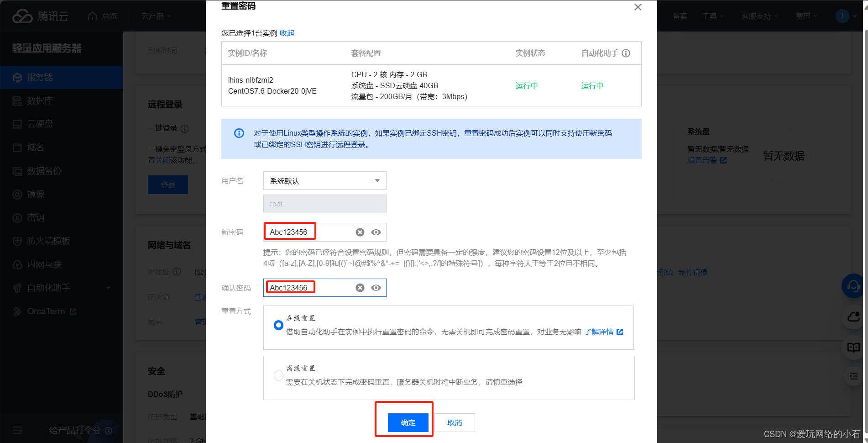
Task: Click the 确定 confirm button
Action: 408,422
